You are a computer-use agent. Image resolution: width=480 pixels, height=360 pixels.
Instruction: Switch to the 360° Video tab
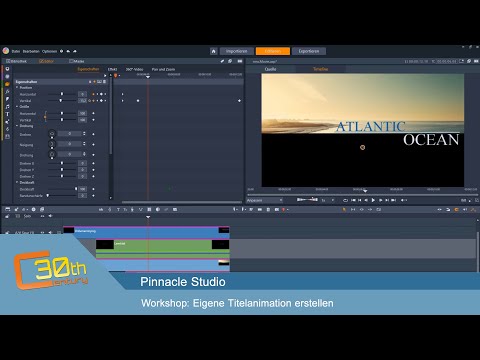[x=134, y=69]
